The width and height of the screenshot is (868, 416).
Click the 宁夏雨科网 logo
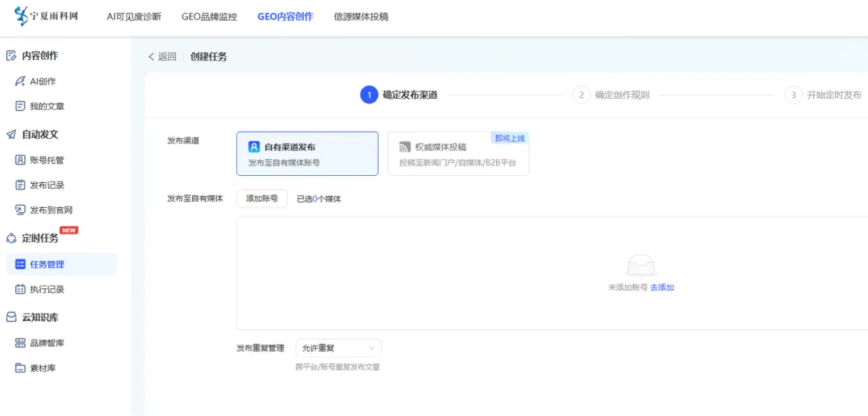(x=46, y=16)
